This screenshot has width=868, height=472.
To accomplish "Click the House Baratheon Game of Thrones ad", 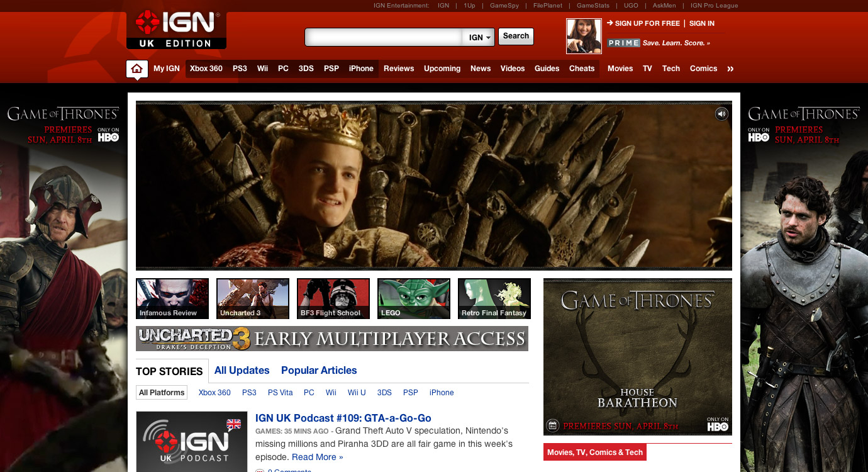I will [638, 357].
